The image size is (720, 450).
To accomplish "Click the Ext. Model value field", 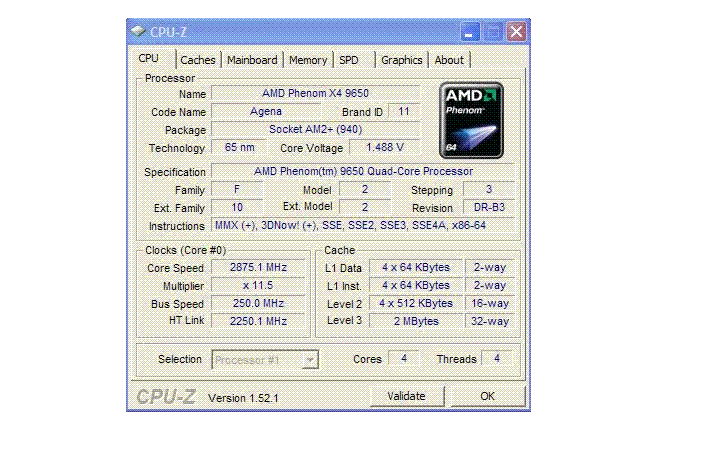I will 365,207.
